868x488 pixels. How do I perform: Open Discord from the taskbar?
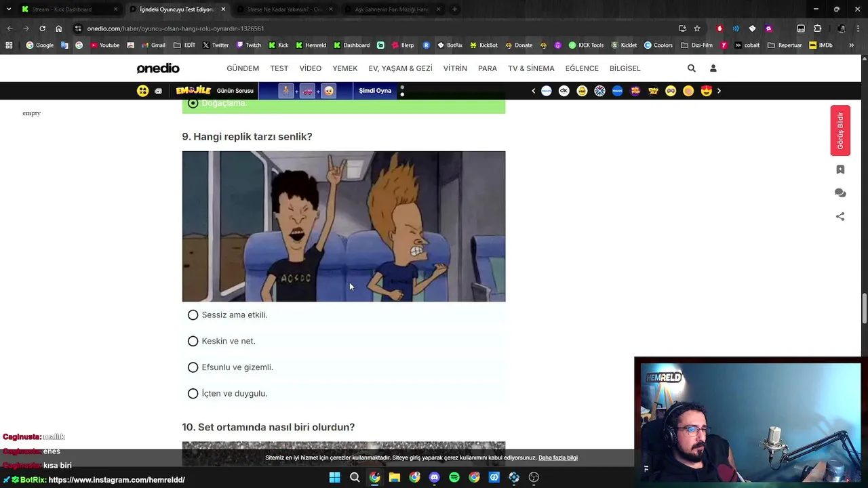(x=435, y=477)
